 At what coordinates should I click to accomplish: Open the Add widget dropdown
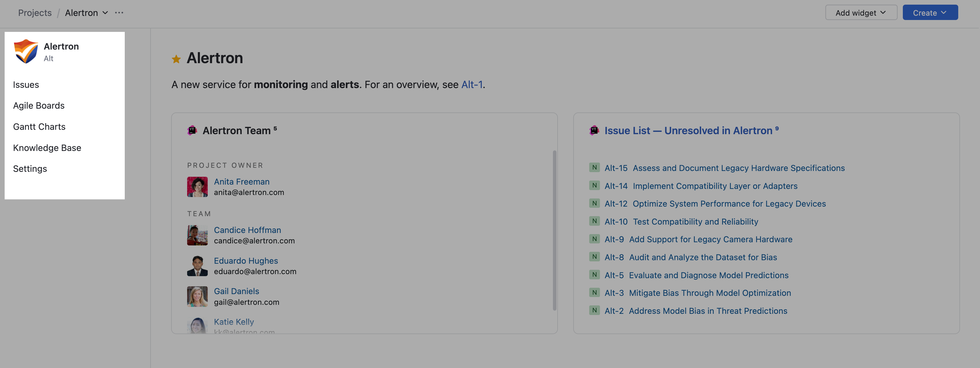click(861, 12)
